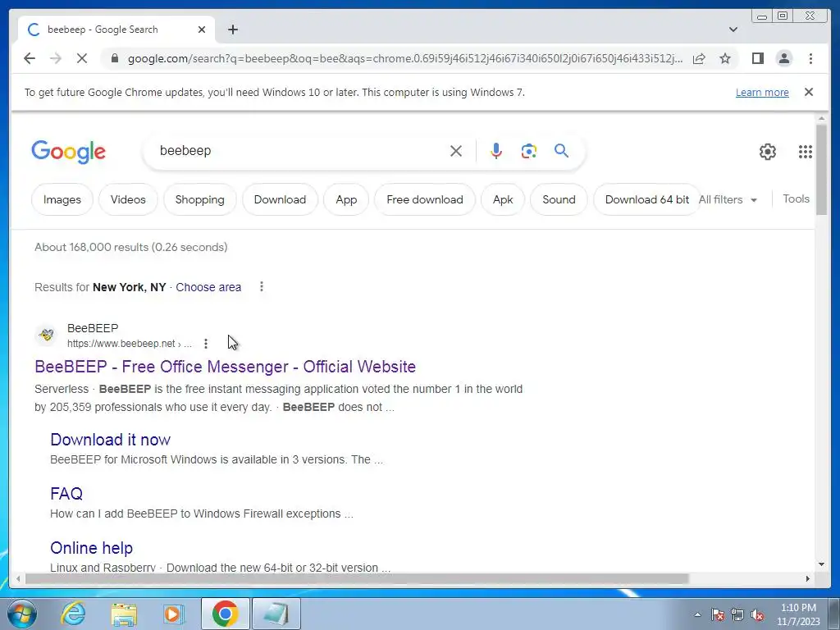Click the magnifier search button
The image size is (840, 630).
(x=561, y=151)
